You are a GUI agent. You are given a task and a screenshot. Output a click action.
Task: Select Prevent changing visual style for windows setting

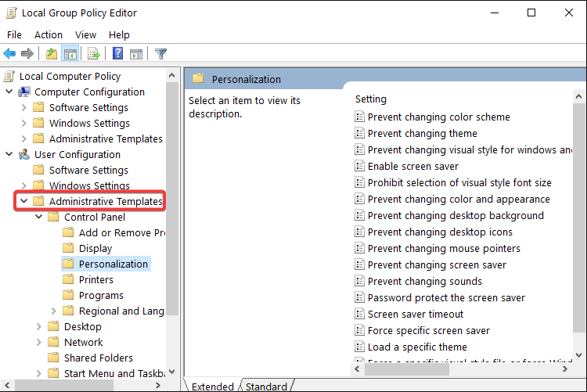click(470, 149)
